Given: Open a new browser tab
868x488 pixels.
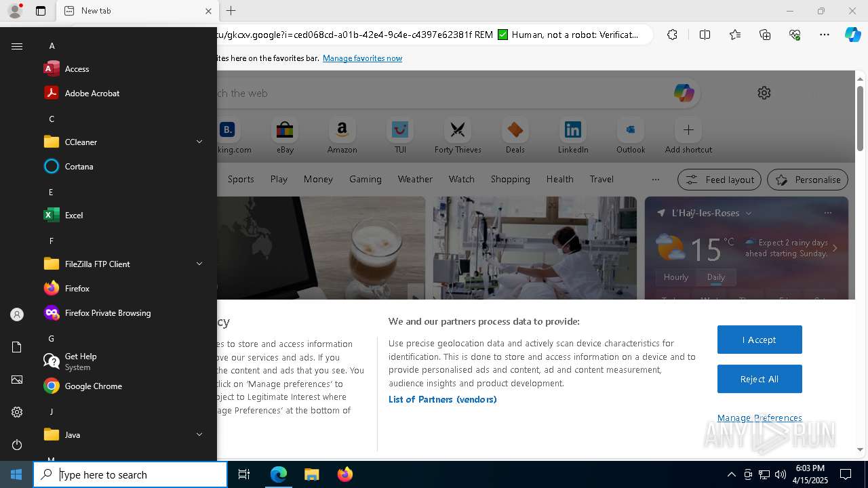Looking at the screenshot, I should pos(231,11).
